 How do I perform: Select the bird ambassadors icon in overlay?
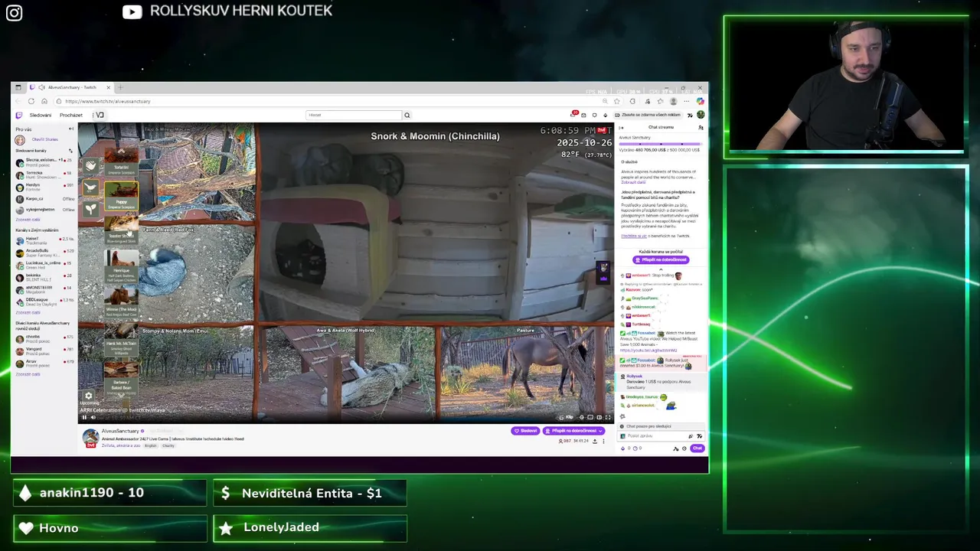click(x=91, y=187)
